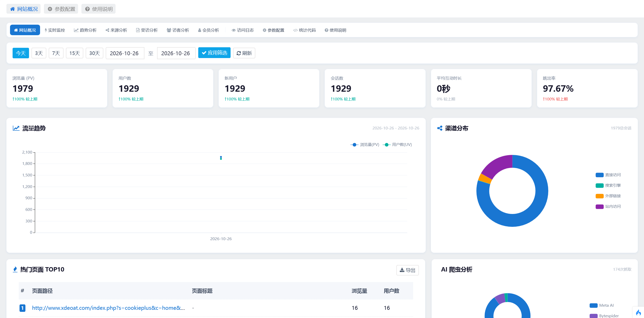Select the 30天 date range
This screenshot has width=644, height=318.
(x=94, y=53)
